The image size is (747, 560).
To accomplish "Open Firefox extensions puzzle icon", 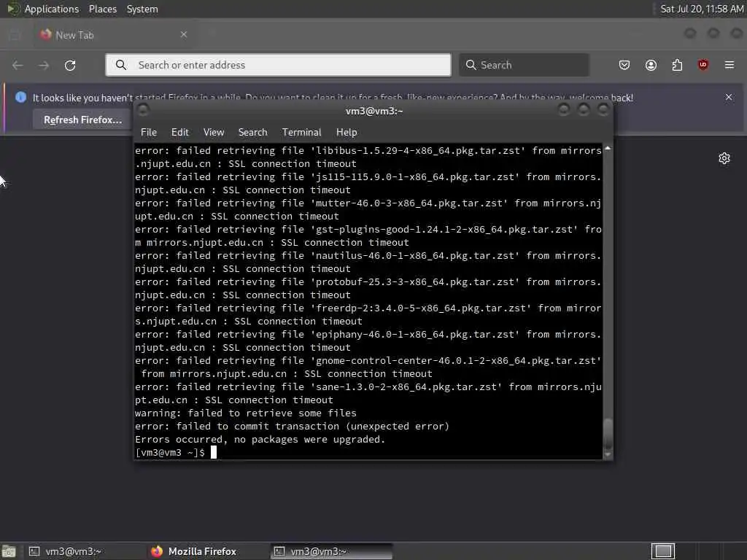I will point(677,65).
